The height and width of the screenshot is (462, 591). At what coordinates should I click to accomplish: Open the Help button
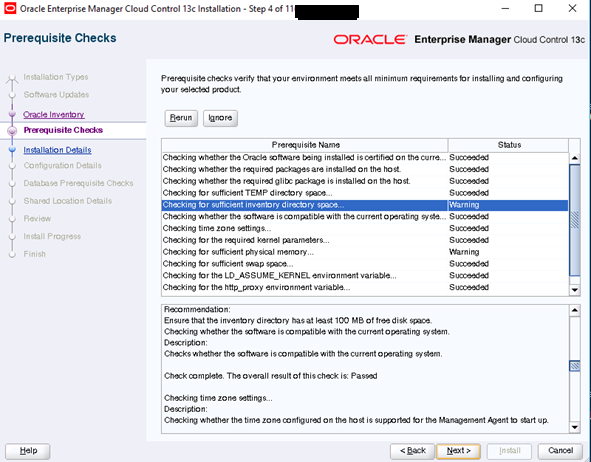pyautogui.click(x=28, y=451)
